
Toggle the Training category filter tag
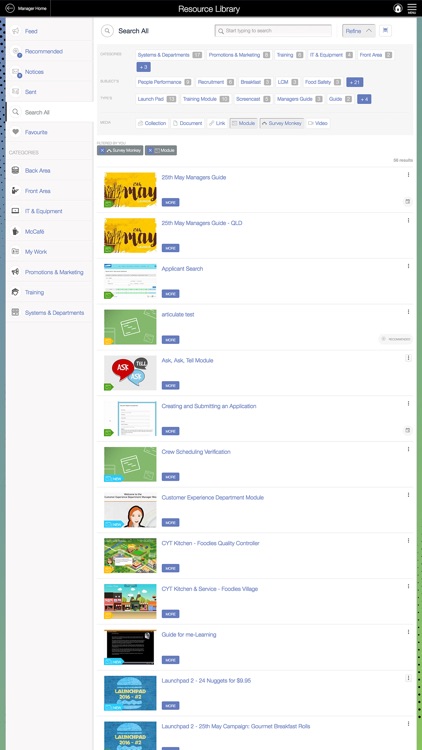pyautogui.click(x=290, y=55)
